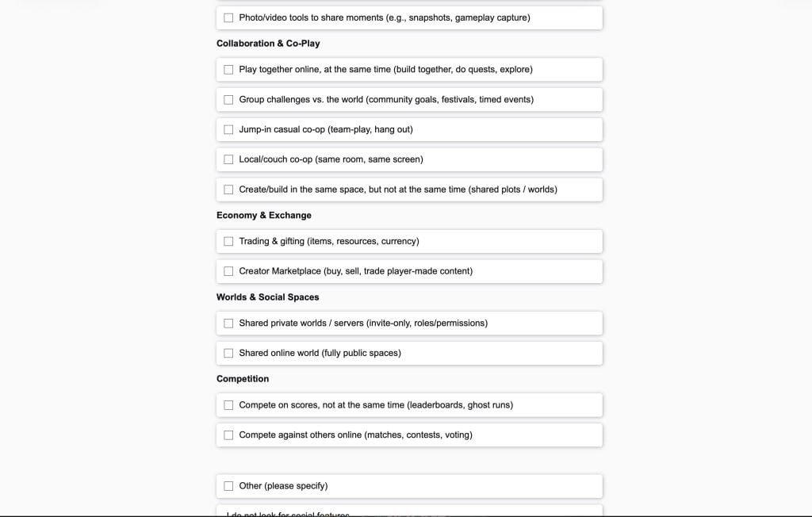Click the 'I do not look for social features' option

288,513
